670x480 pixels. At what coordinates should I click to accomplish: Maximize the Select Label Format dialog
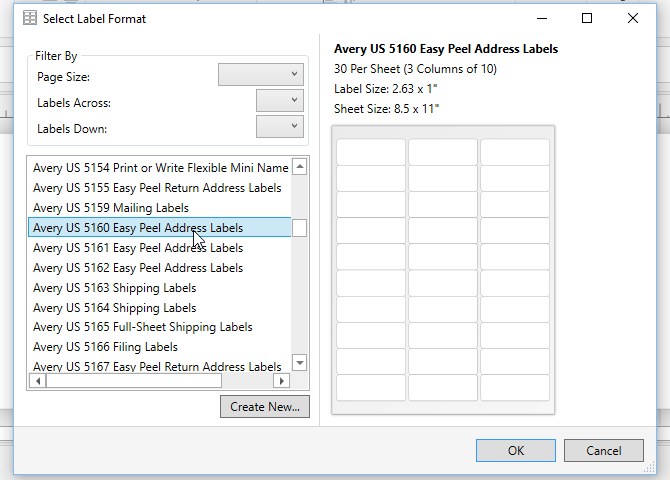click(587, 18)
